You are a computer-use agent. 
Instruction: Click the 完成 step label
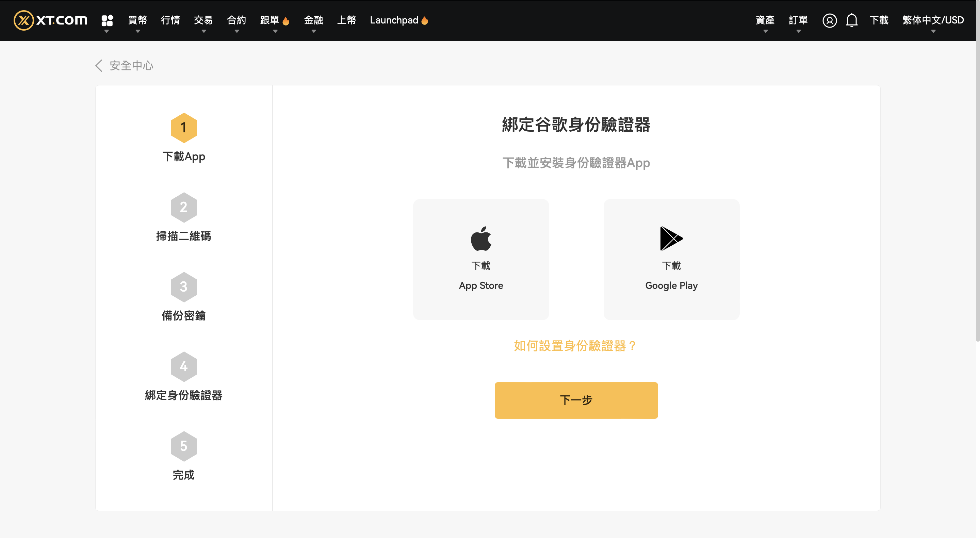[184, 475]
